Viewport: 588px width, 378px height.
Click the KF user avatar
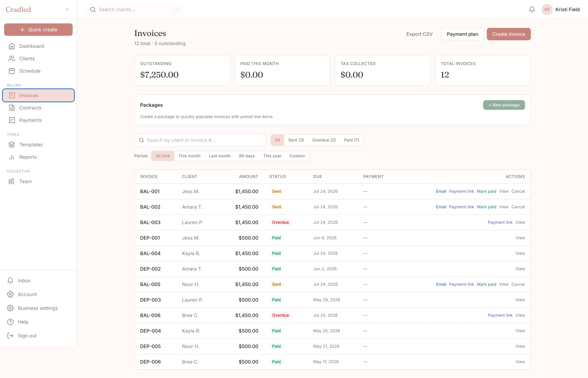pyautogui.click(x=547, y=10)
